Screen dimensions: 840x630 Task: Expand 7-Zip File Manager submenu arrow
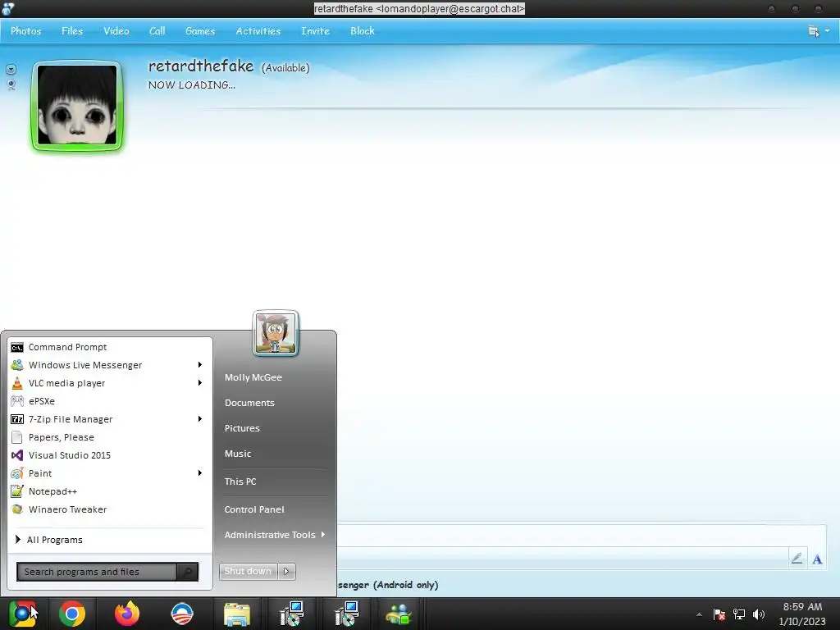(x=200, y=419)
